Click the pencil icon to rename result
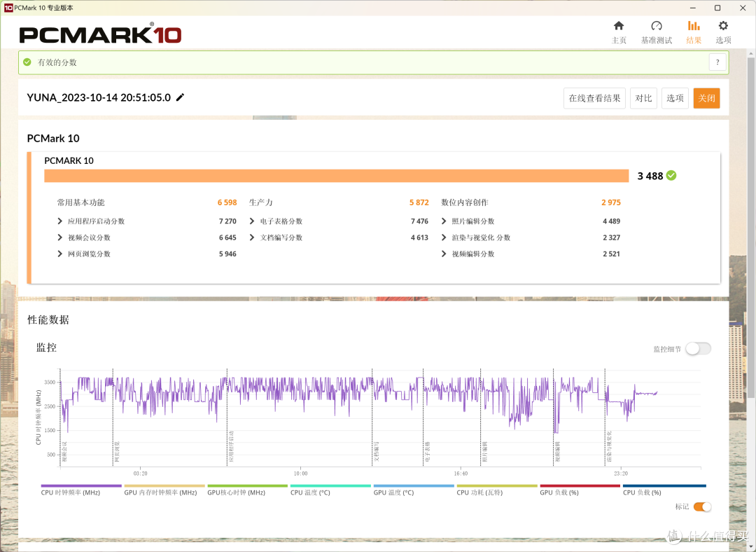Image resolution: width=756 pixels, height=552 pixels. coord(180,97)
